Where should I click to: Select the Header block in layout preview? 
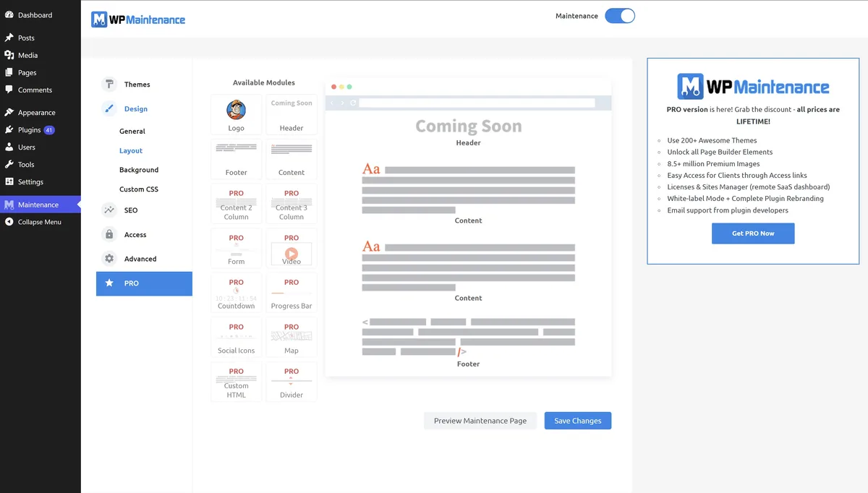tap(468, 131)
